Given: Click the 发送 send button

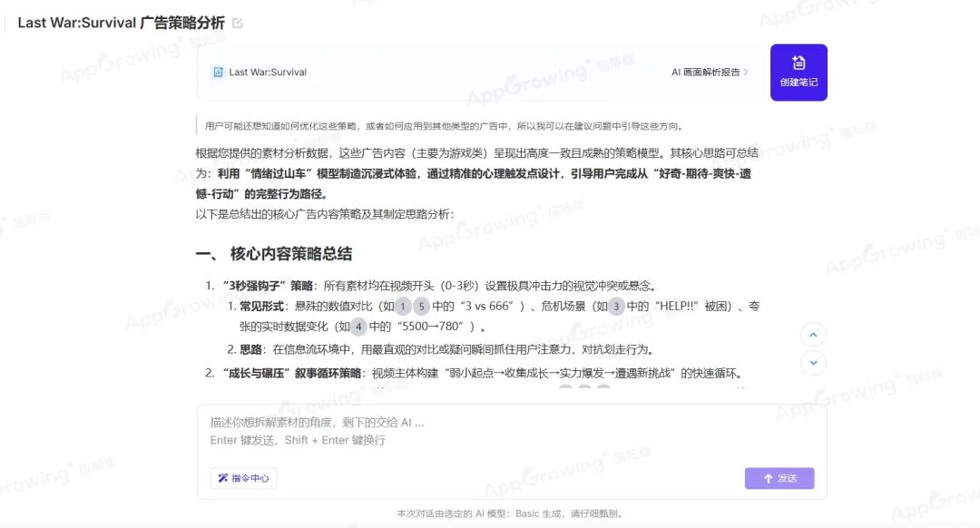Looking at the screenshot, I should pos(779,478).
